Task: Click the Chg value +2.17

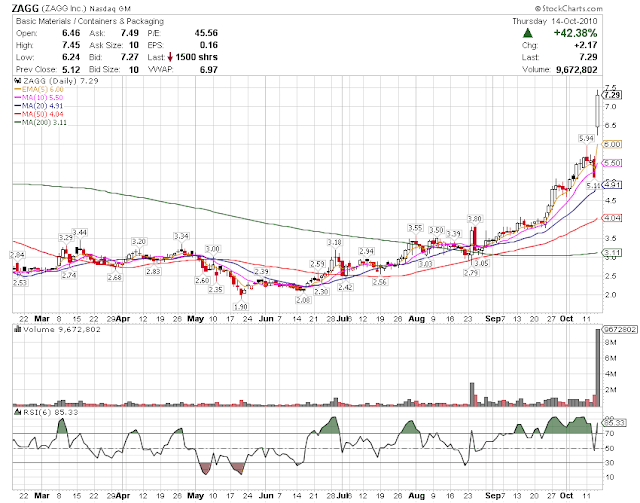Action: pyautogui.click(x=585, y=45)
